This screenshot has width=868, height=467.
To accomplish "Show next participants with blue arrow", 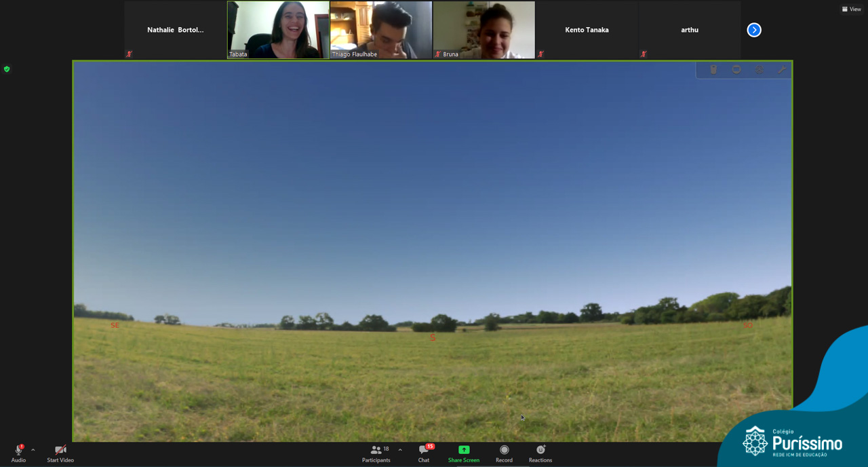I will 754,30.
